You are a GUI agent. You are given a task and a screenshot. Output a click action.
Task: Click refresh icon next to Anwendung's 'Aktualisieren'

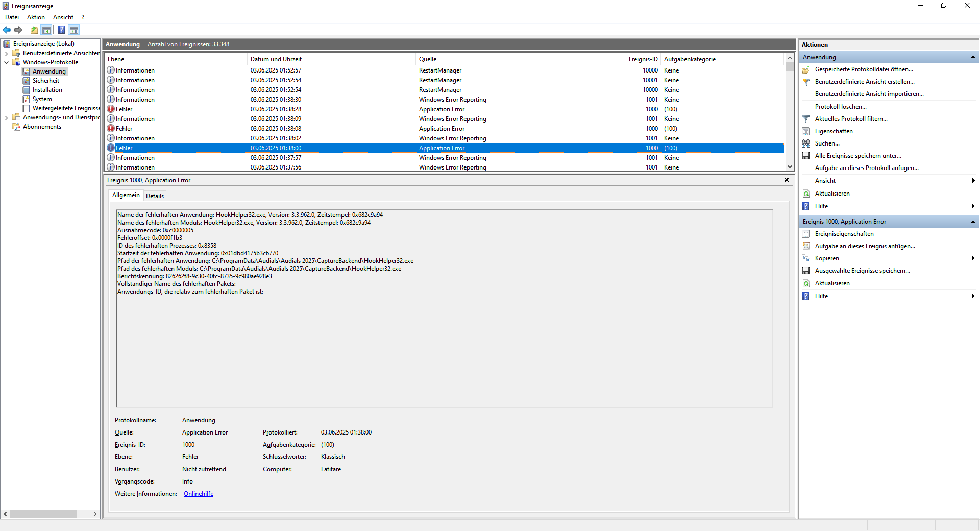[x=806, y=194]
